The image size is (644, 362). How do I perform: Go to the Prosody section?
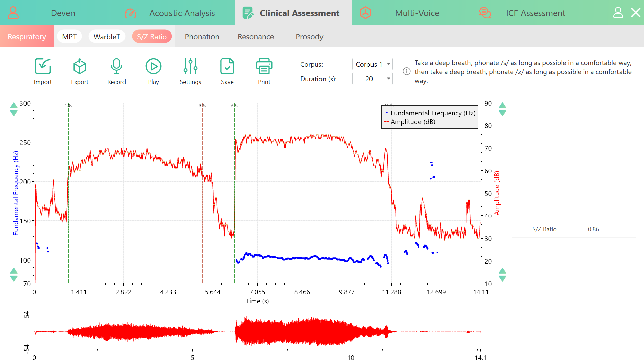309,37
